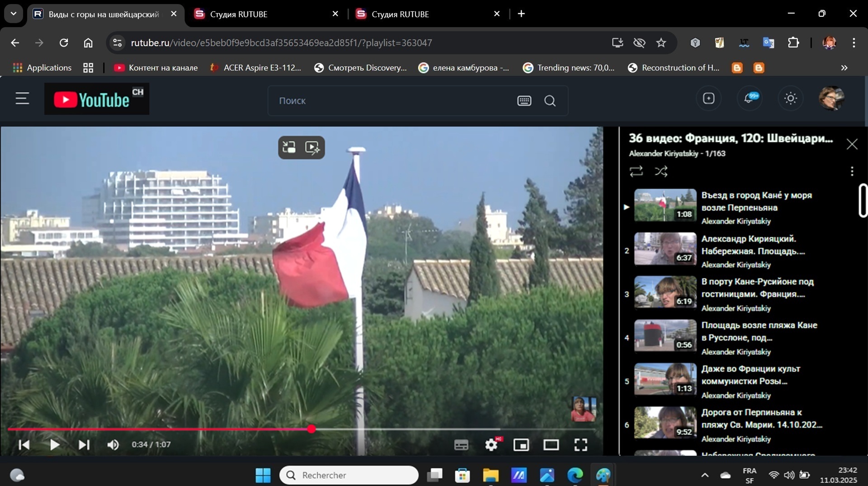Switch to the second 'Студия RUTUBE' tab
This screenshot has height=486, width=868.
click(267, 14)
